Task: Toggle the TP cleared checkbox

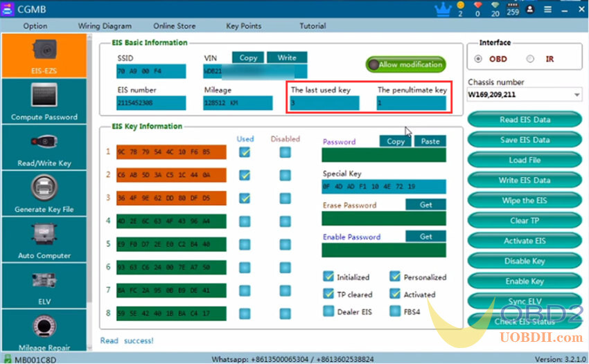Action: (328, 294)
